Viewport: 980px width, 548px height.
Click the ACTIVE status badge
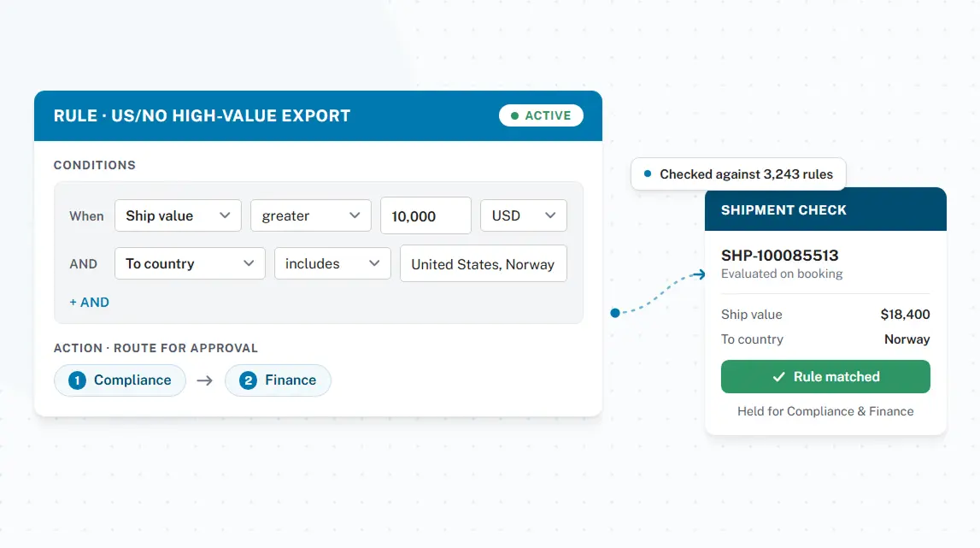[541, 115]
